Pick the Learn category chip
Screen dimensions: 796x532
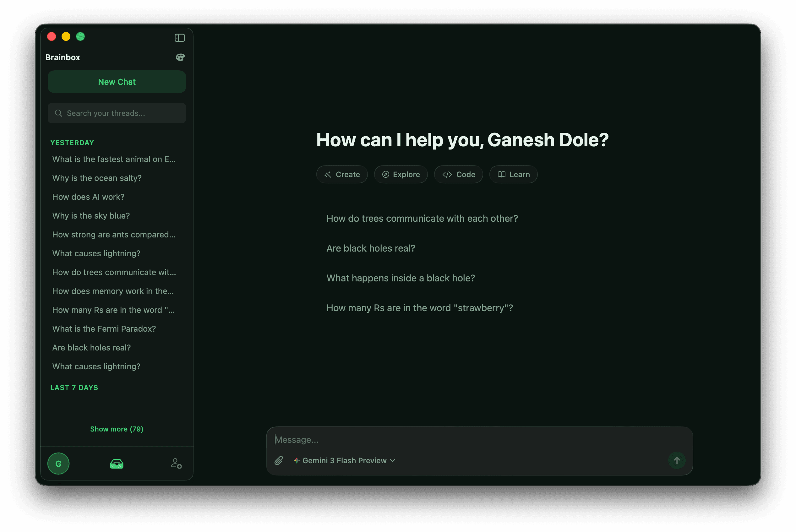point(513,174)
